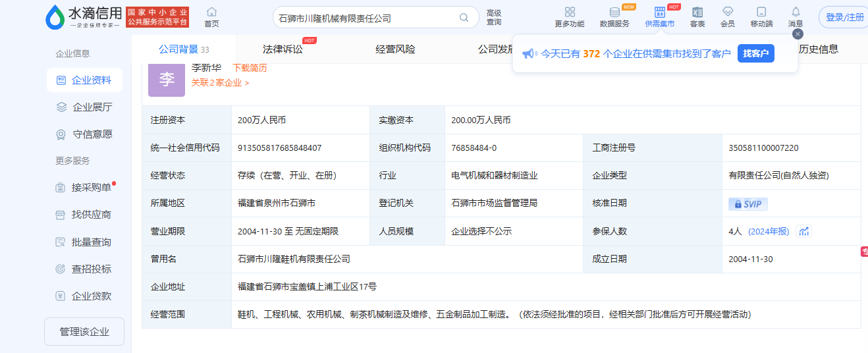Open 数据服务 database icon

(614, 13)
